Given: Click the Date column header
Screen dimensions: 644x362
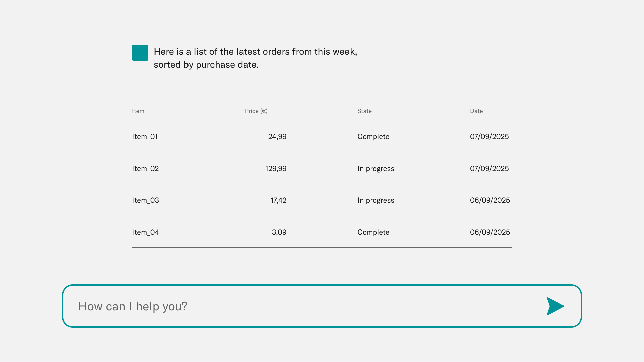Looking at the screenshot, I should [x=476, y=111].
